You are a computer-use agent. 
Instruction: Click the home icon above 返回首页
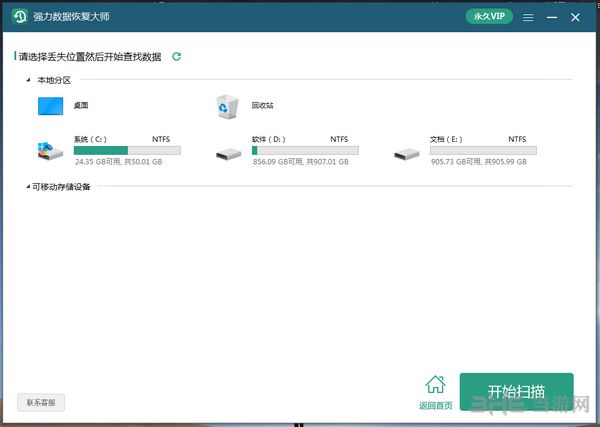click(x=435, y=385)
